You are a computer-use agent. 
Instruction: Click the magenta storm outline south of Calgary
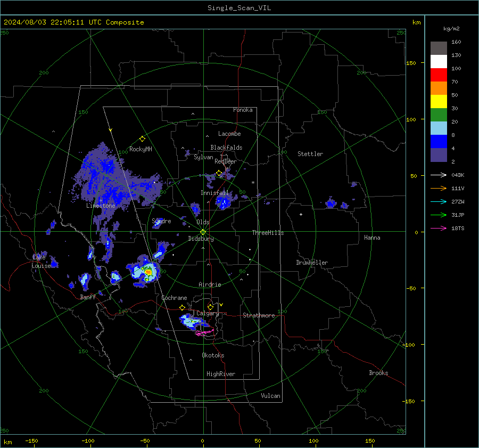click(x=204, y=333)
